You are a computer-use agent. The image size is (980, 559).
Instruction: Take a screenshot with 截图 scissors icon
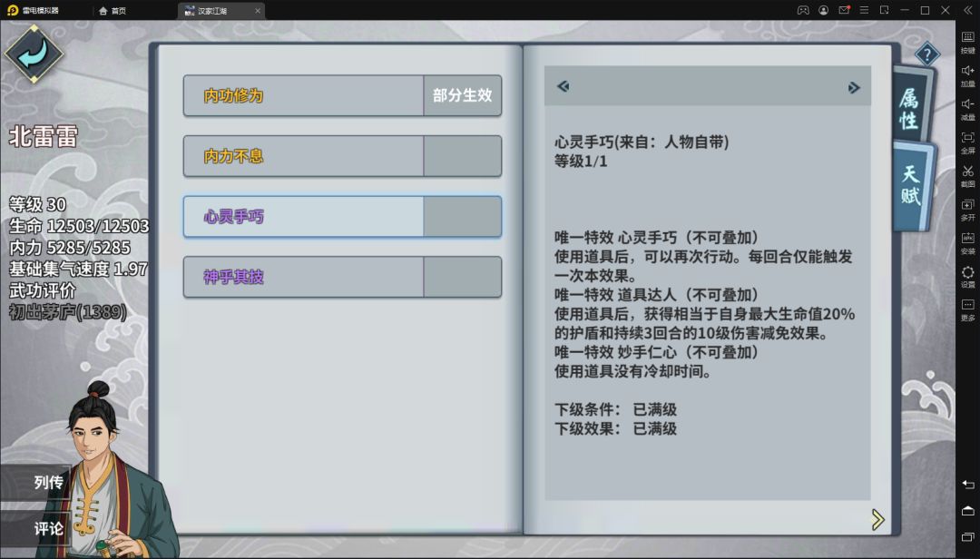click(967, 176)
